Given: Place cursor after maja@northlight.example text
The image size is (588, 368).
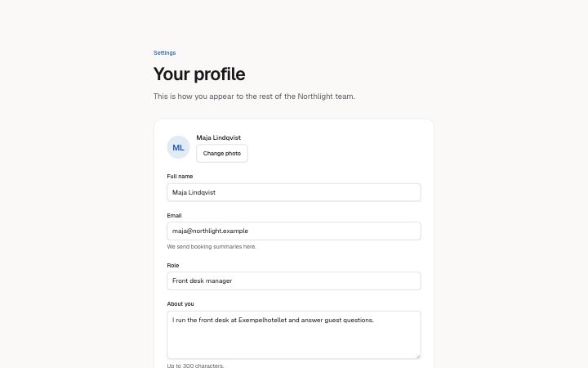Looking at the screenshot, I should [x=249, y=231].
